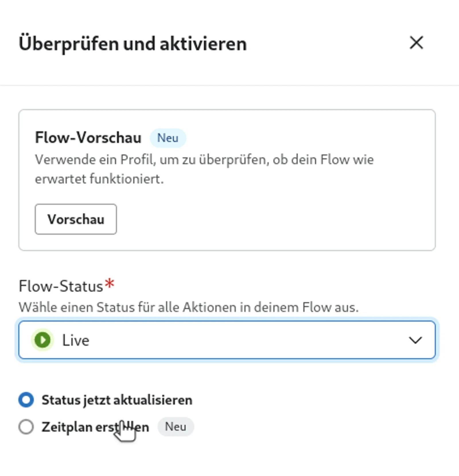Click the green Live status play icon
The height and width of the screenshot is (476, 459).
click(42, 340)
